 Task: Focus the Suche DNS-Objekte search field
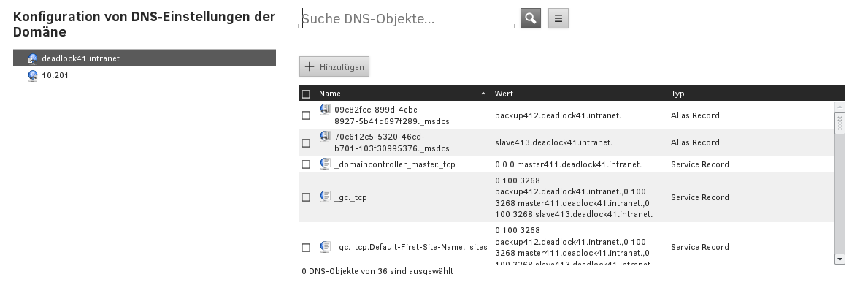407,20
